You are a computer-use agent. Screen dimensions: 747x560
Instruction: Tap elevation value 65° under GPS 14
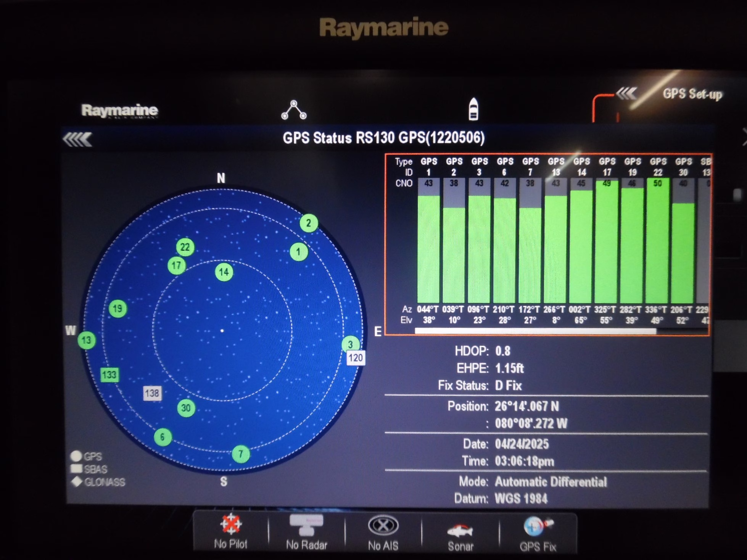pyautogui.click(x=581, y=320)
